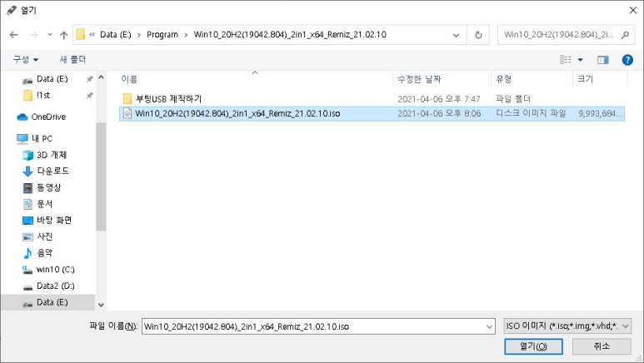Click the search box magnifier icon
The height and width of the screenshot is (363, 644).
point(625,35)
